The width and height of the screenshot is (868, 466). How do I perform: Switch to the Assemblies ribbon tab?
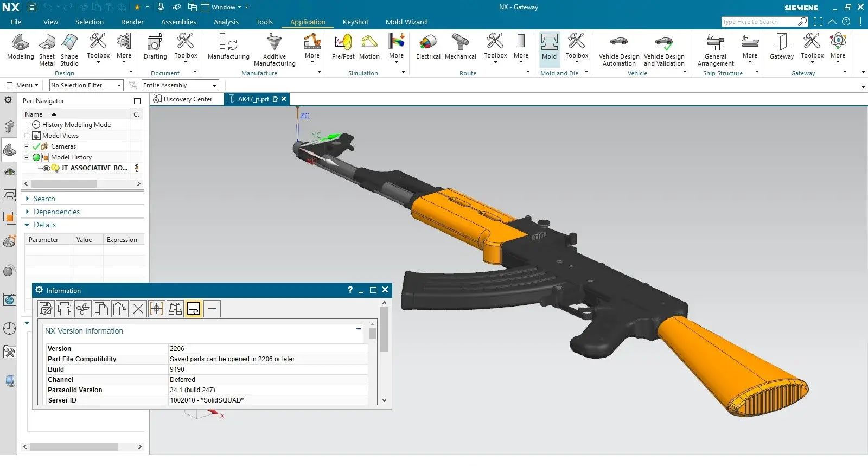[x=178, y=22]
